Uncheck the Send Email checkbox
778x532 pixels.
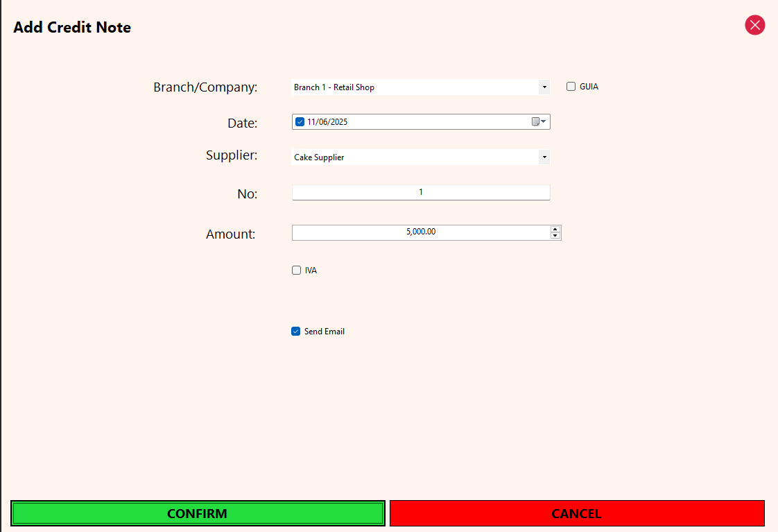point(295,331)
